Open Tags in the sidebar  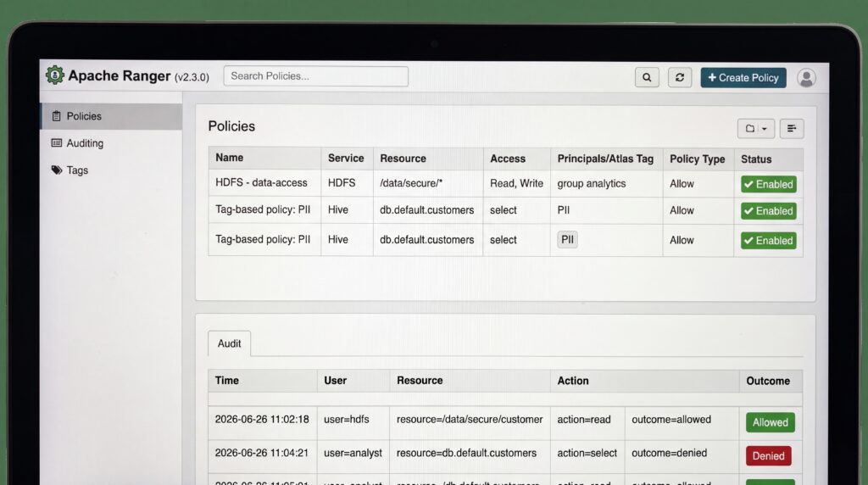click(x=111, y=170)
